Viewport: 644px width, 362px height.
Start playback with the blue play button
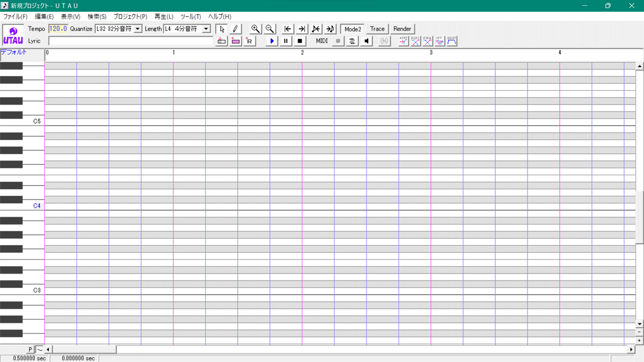pyautogui.click(x=272, y=41)
